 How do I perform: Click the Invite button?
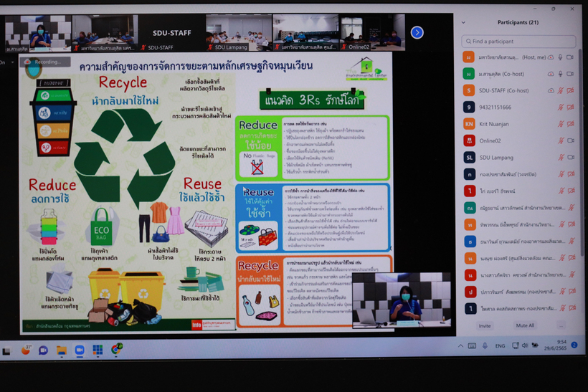485,325
